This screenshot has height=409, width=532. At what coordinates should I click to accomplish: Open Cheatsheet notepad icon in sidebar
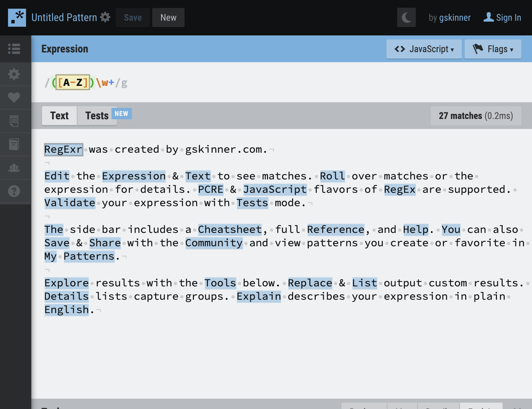[14, 121]
